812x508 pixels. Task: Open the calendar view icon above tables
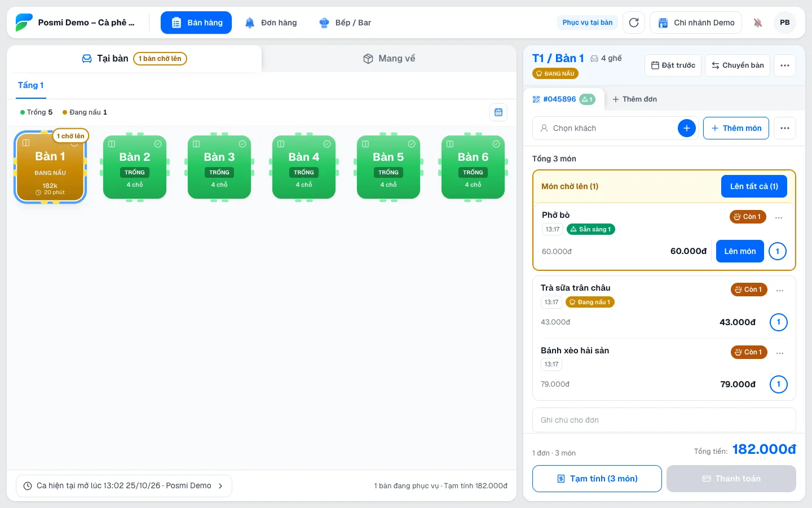pyautogui.click(x=498, y=112)
